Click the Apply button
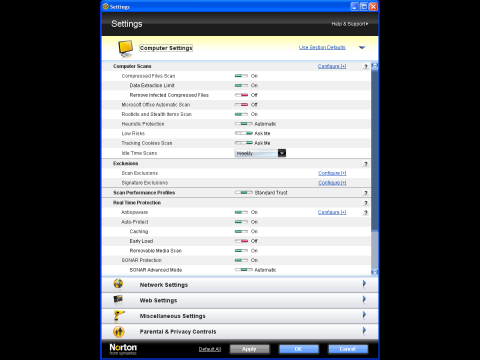The image size is (480, 360). [x=249, y=349]
